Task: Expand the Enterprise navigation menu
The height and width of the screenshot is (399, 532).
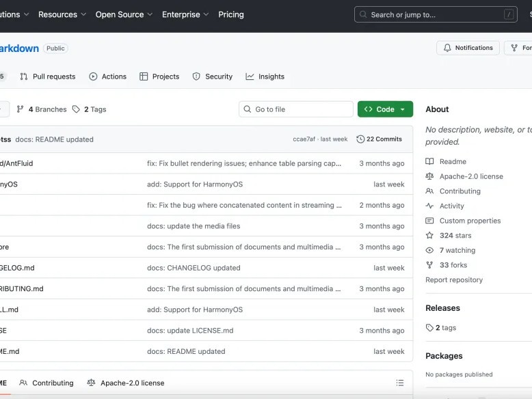Action: [x=185, y=14]
